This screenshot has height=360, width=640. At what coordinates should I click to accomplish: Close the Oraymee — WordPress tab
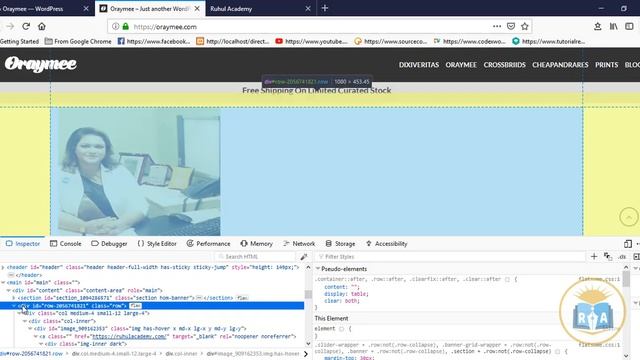pyautogui.click(x=86, y=9)
